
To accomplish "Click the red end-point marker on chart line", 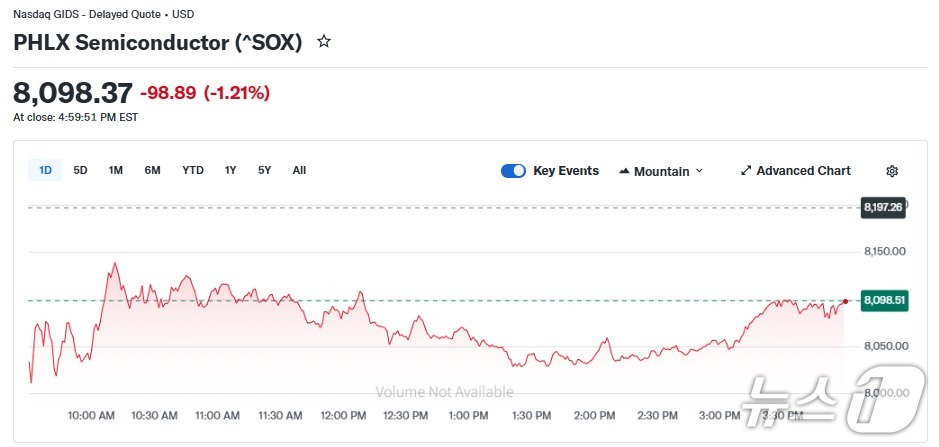I will 846,301.
